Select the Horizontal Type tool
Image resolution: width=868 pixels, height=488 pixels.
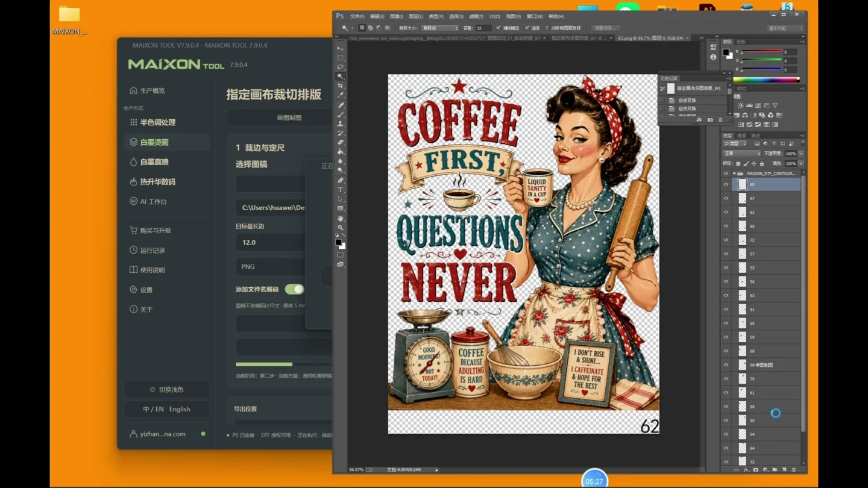coord(341,190)
